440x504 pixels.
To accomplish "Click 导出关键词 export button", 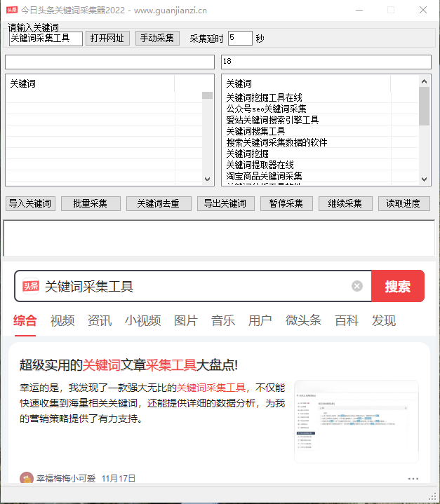I will tap(225, 203).
